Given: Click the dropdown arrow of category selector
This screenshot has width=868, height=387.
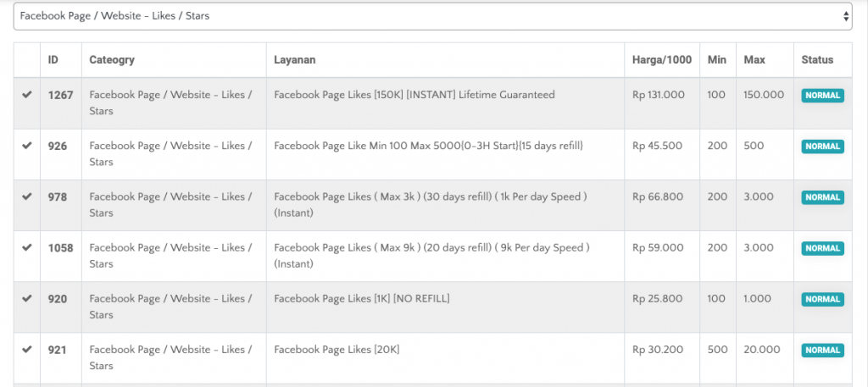Looking at the screenshot, I should 846,16.
